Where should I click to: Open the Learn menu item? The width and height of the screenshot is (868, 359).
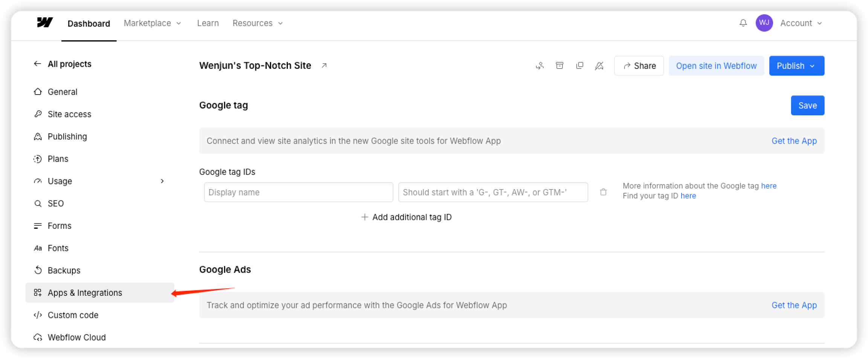[208, 23]
